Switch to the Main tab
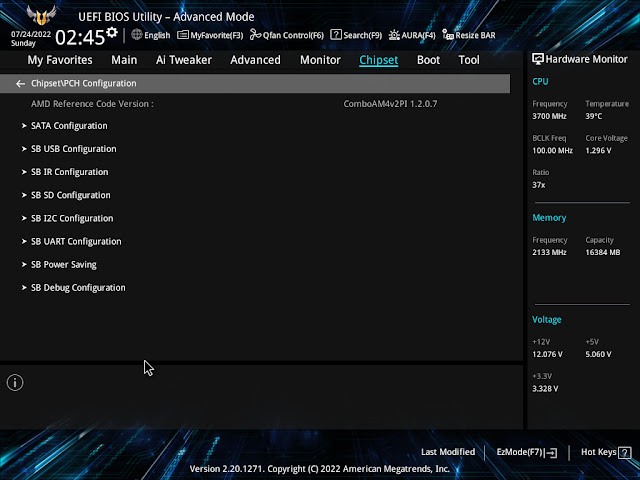 (x=124, y=60)
